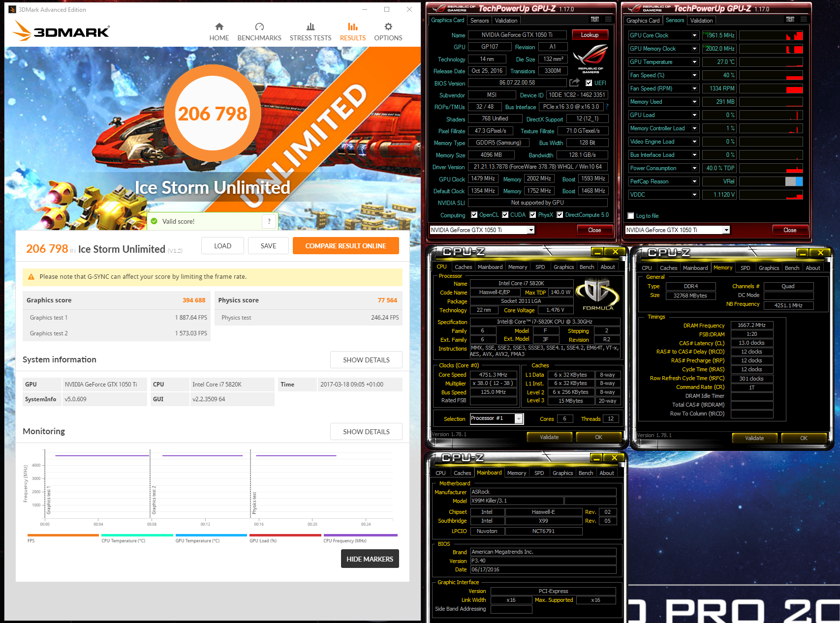Toggle the OpenCL checkbox
The image size is (840, 623).
click(x=474, y=215)
